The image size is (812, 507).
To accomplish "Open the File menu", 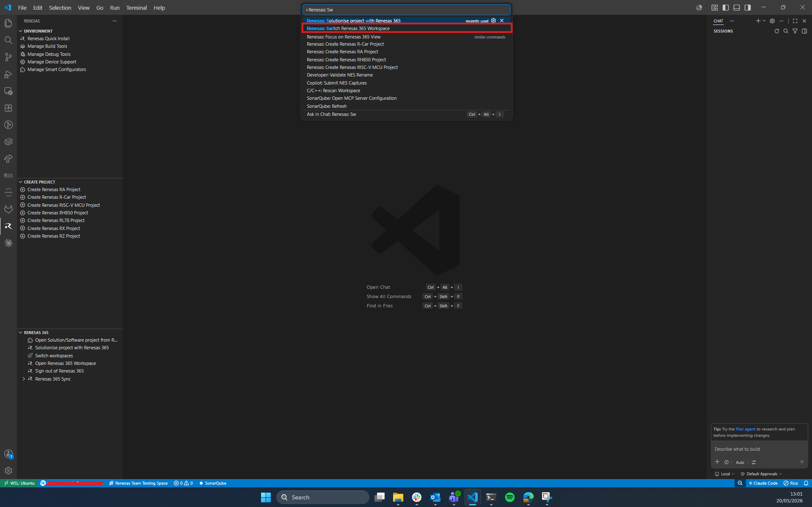I will tap(22, 8).
